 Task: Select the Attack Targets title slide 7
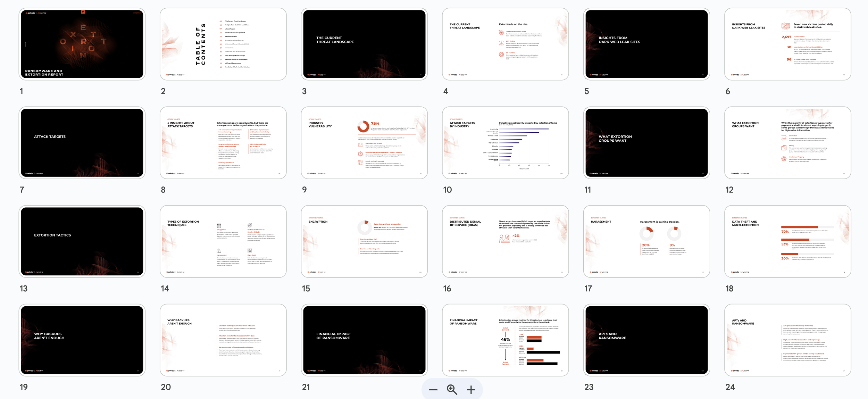(x=82, y=143)
